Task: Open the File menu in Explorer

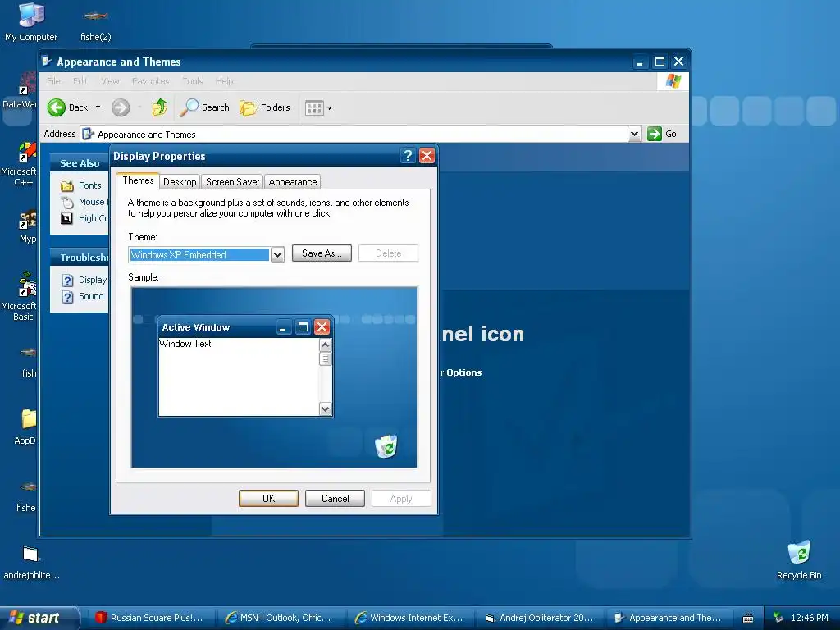Action: (53, 81)
